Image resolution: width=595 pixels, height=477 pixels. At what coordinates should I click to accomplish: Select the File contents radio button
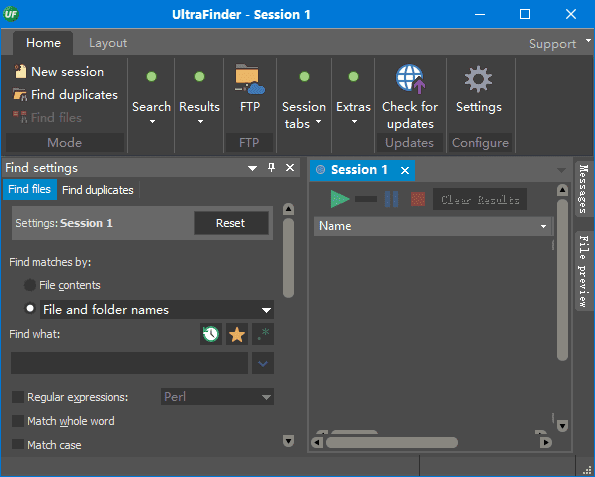pyautogui.click(x=30, y=285)
